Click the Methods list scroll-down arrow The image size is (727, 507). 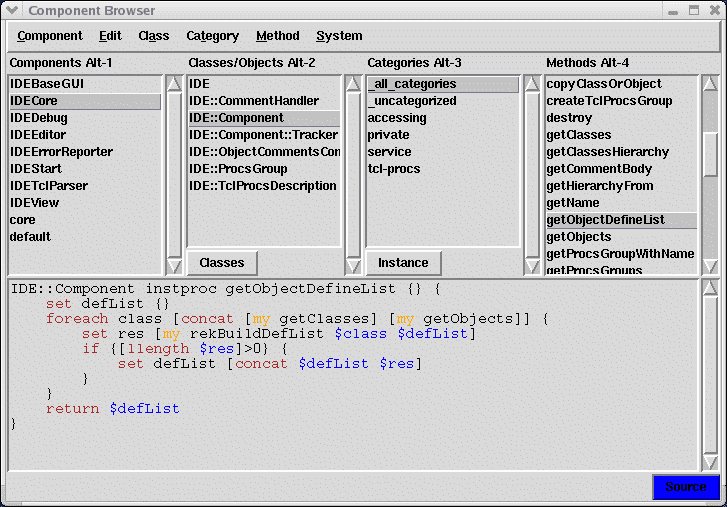click(710, 266)
